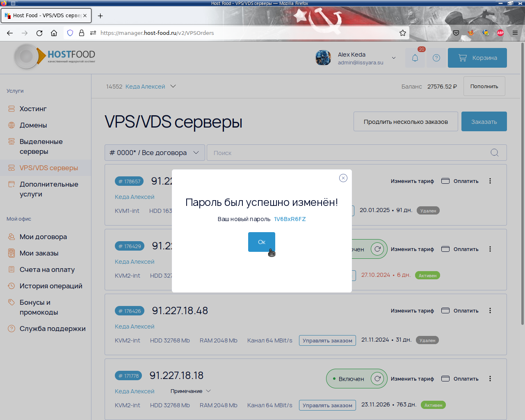Show site security shield info
525x420 pixels.
click(70, 33)
